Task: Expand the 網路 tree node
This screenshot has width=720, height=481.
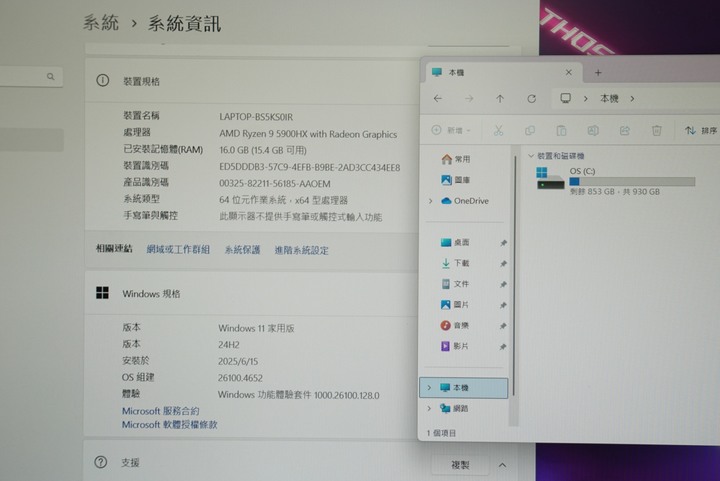Action: pyautogui.click(x=429, y=408)
